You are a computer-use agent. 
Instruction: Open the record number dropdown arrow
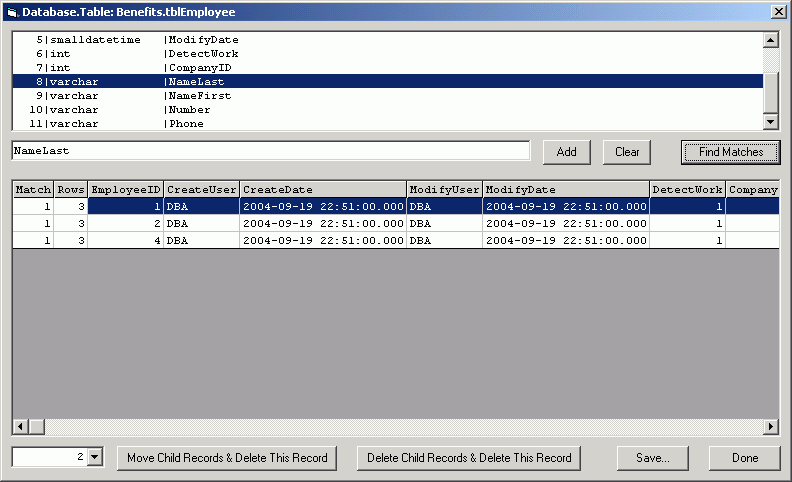pos(96,457)
